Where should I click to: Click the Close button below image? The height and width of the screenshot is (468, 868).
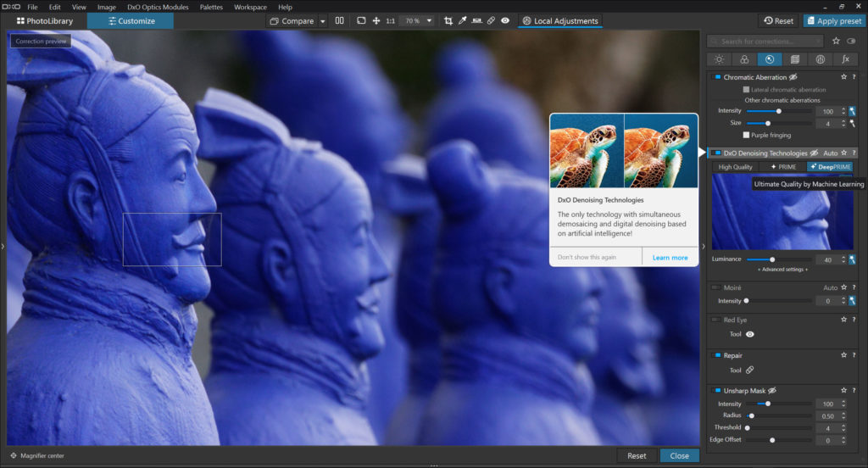tap(679, 456)
